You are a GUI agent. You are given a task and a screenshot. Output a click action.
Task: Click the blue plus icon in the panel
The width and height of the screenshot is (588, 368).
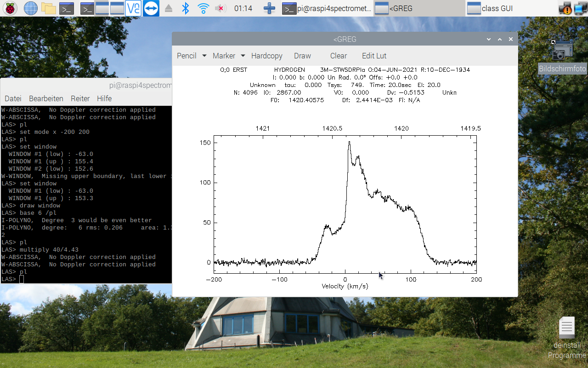tap(270, 8)
